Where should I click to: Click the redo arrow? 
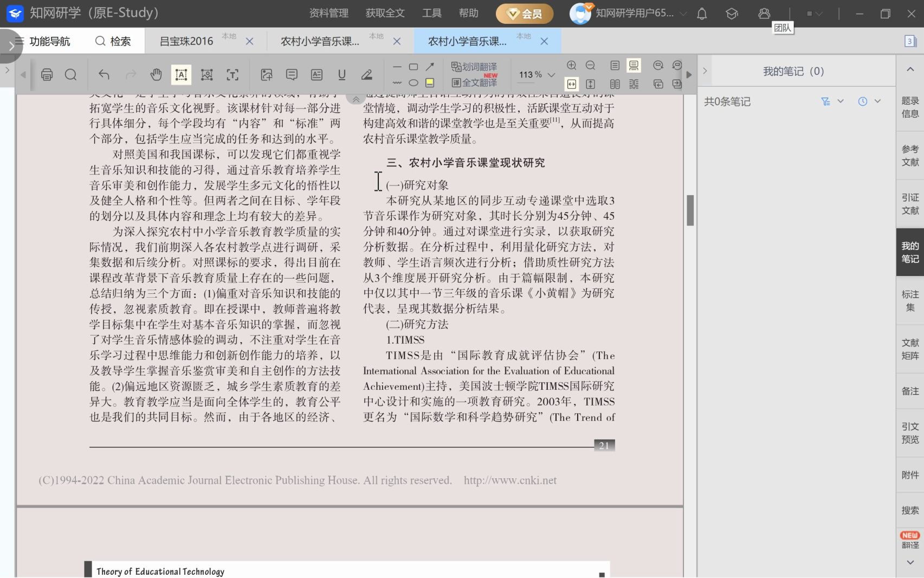coord(131,75)
